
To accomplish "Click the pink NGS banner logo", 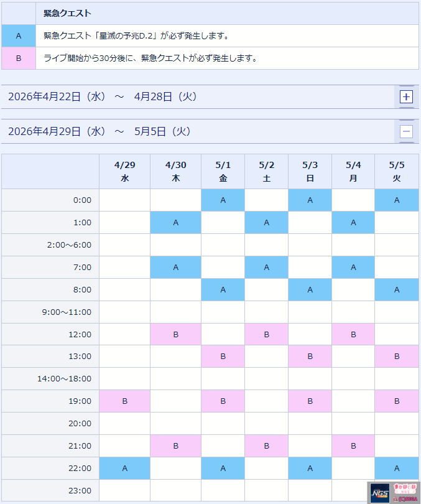I will [404, 488].
